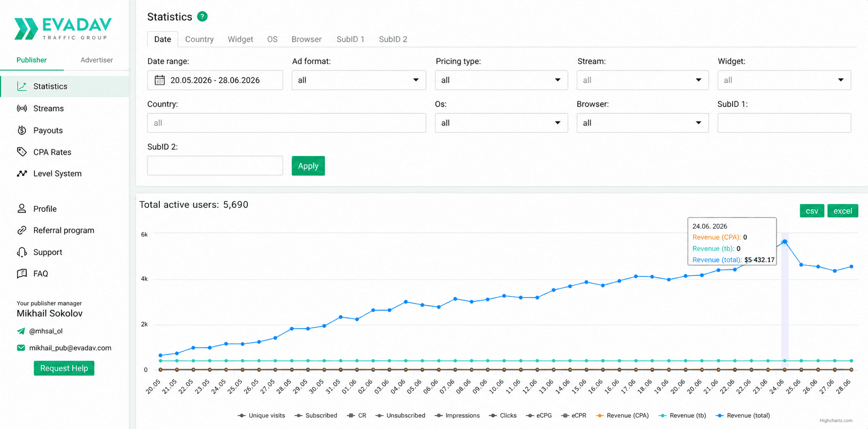Click the Telegram icon next to @mhsal_ol
The height and width of the screenshot is (429, 868).
pos(21,331)
